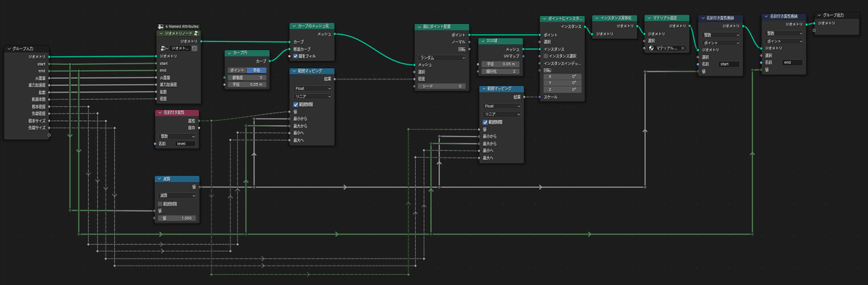Screen dimensions: 868x285
Task: Click the 解像度 value slider in カーブ円
Action: 247,77
